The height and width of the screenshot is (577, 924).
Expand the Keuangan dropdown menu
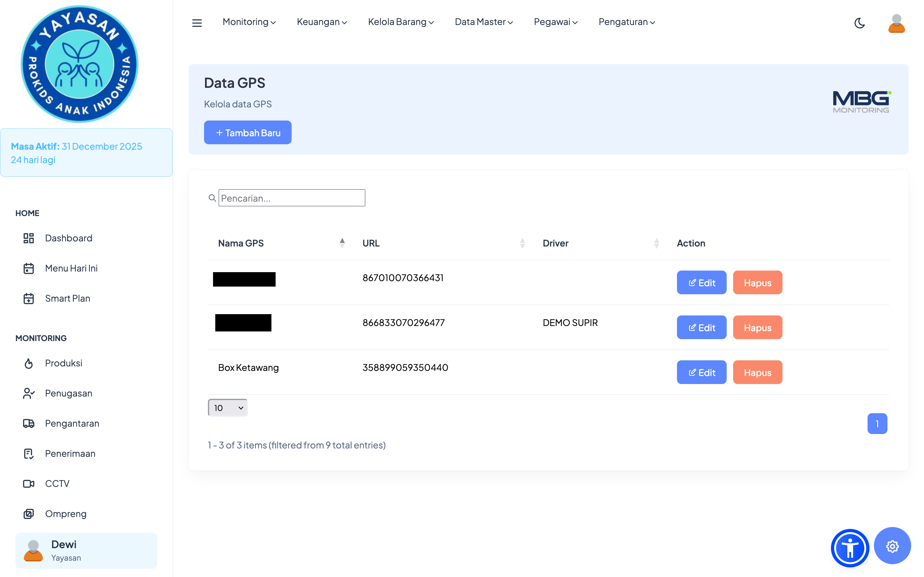coord(321,22)
